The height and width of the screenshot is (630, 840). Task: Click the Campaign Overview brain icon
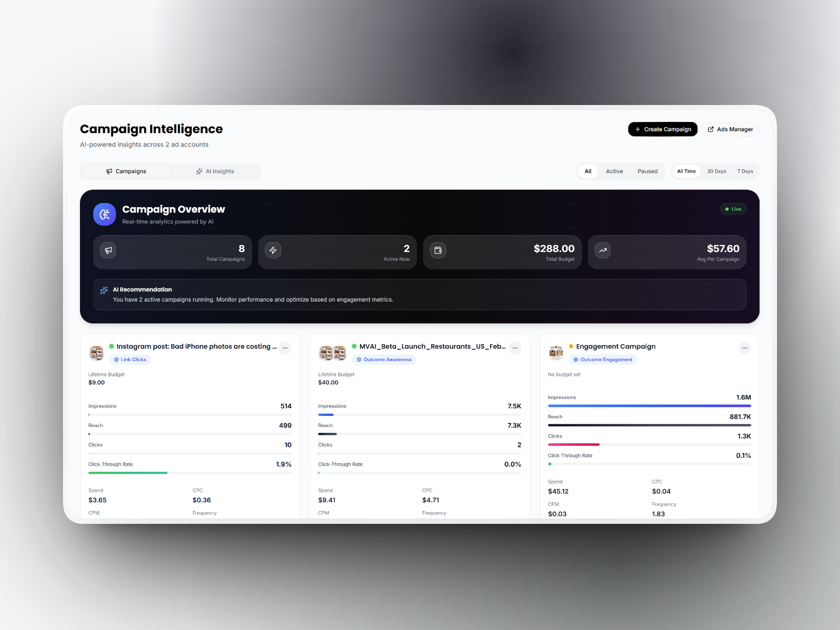[104, 214]
